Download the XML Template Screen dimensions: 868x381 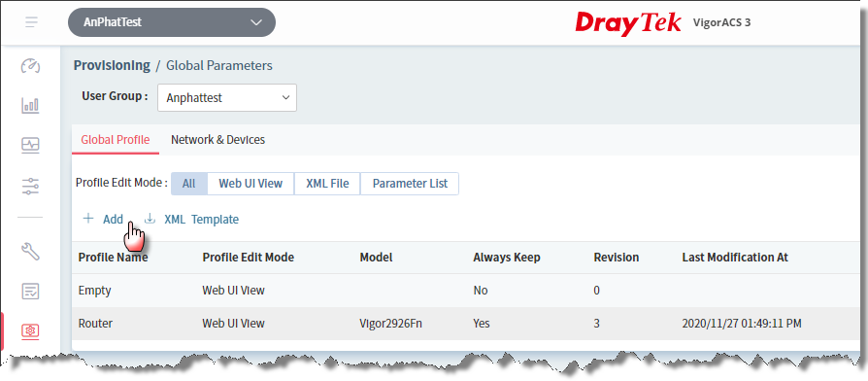[202, 220]
